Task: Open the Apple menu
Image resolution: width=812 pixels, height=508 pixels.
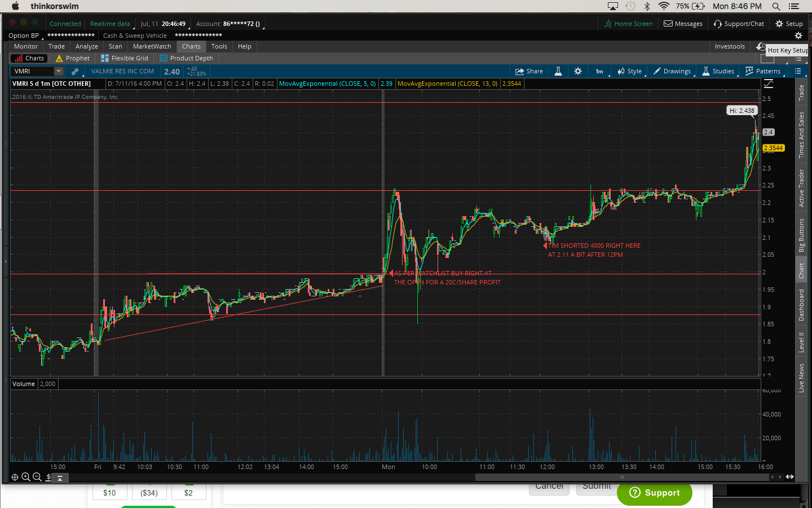Action: [15, 6]
